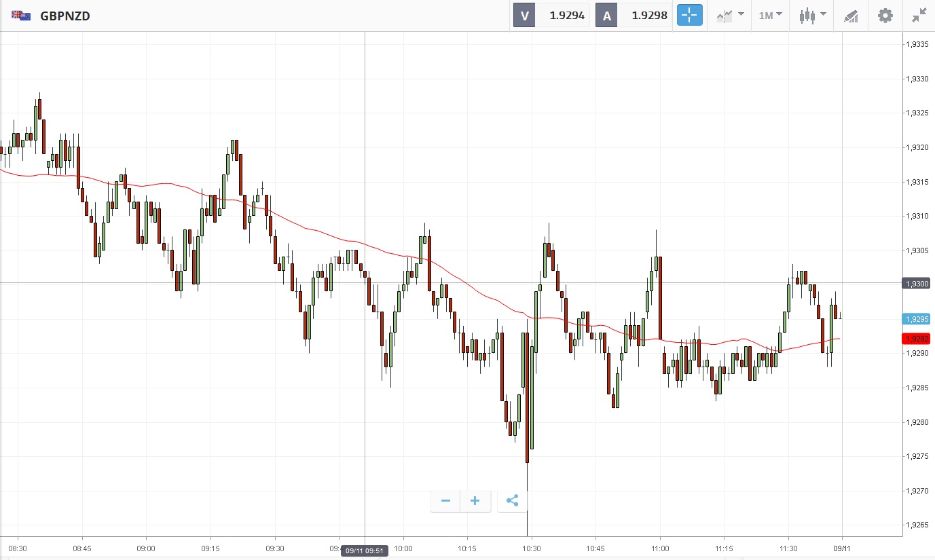Click the 1.9300 crosshair price label
Image resolution: width=935 pixels, height=560 pixels.
pyautogui.click(x=916, y=283)
